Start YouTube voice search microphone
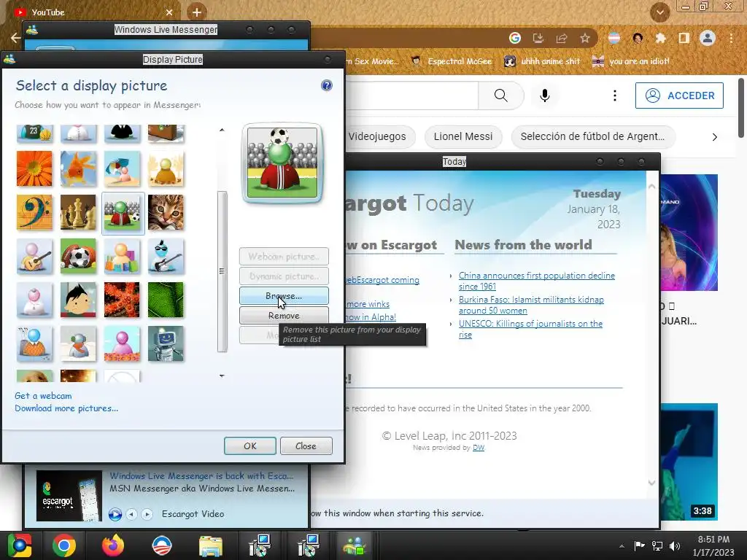Image resolution: width=747 pixels, height=560 pixels. point(544,96)
